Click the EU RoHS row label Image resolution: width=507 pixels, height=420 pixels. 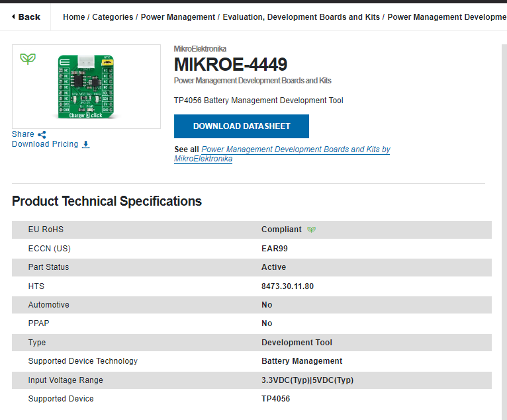point(46,230)
